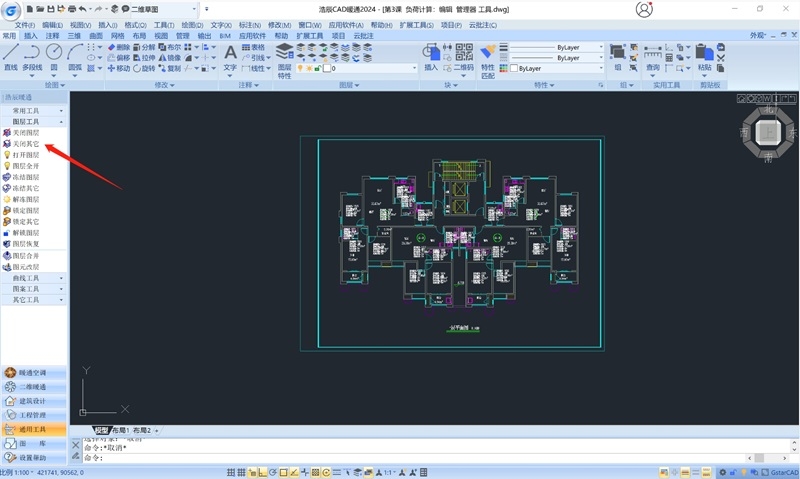Click the 文字 (Text) tool icon
Viewport: 800px width, 479px height.
pyautogui.click(x=230, y=56)
